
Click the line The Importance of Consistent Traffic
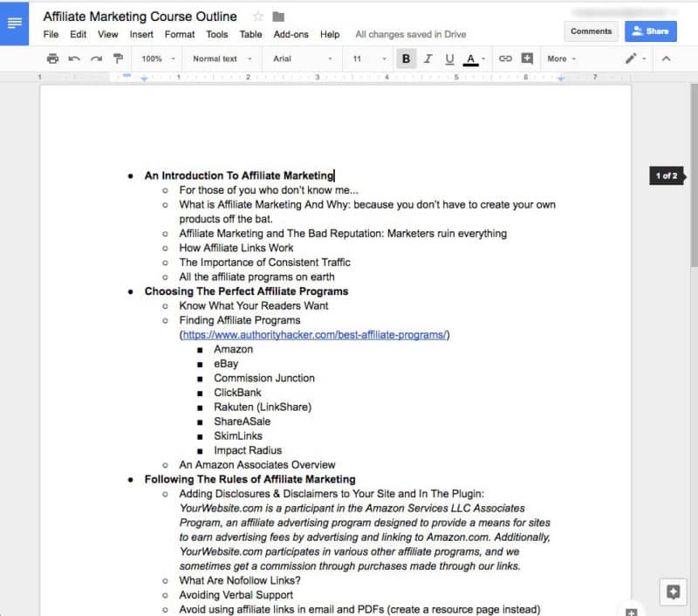[x=264, y=263]
